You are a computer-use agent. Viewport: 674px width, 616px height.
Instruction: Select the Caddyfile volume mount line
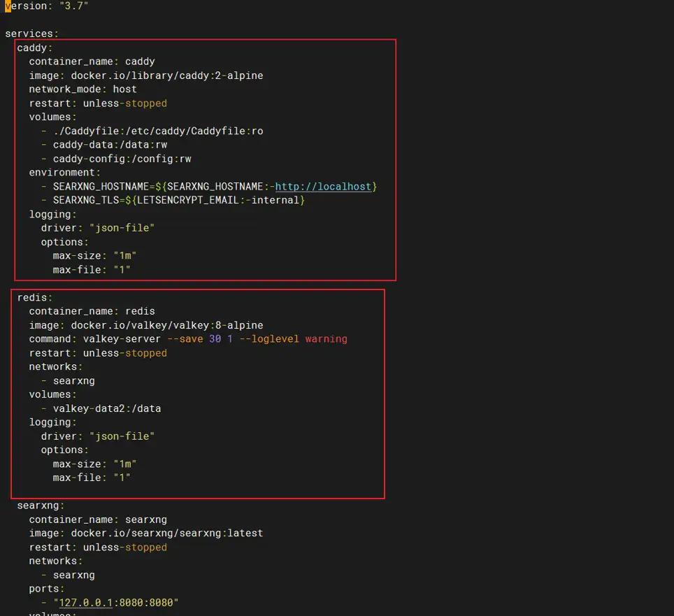pos(152,131)
